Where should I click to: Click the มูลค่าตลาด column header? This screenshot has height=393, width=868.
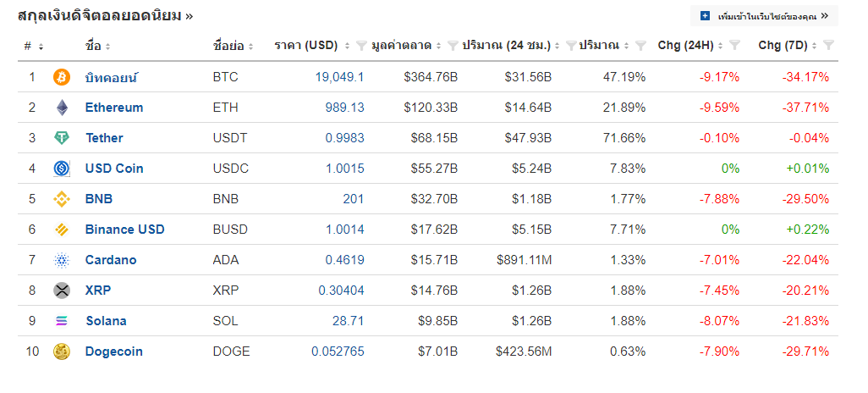pos(401,45)
